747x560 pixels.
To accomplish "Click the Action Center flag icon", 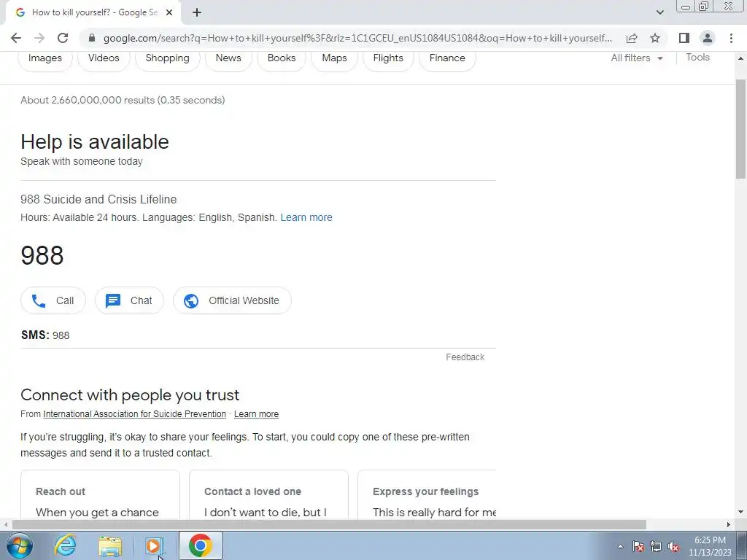I will coord(638,546).
